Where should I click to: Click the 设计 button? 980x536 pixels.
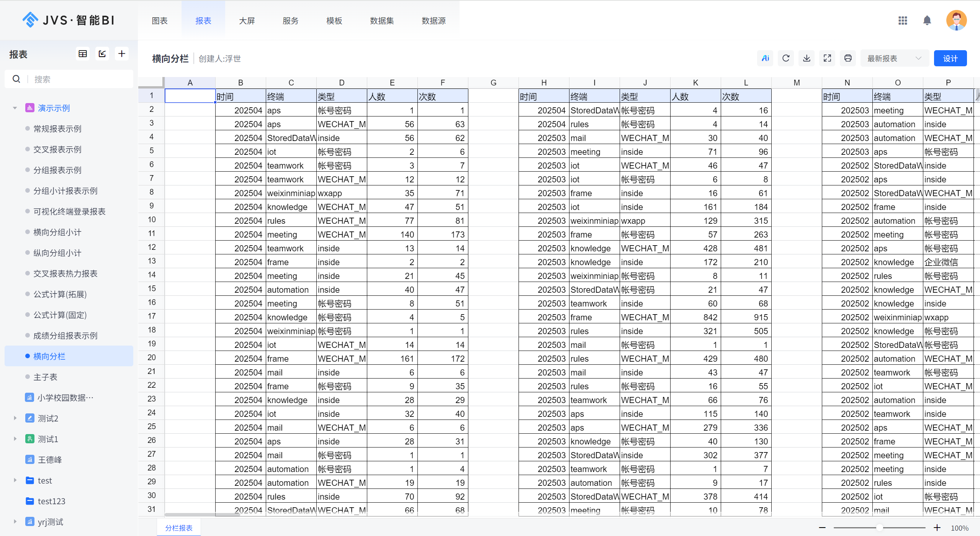951,58
